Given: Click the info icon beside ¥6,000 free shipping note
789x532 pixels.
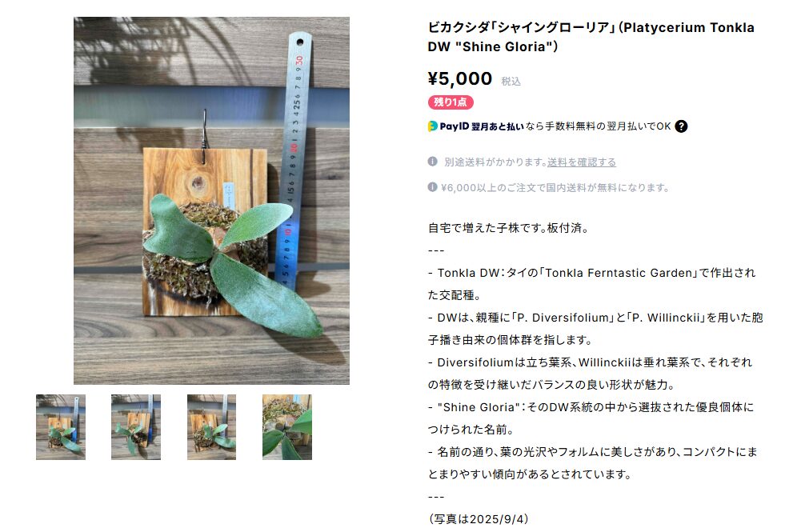Looking at the screenshot, I should tap(432, 187).
